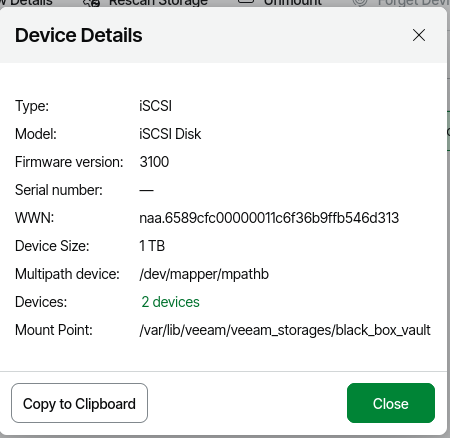Image resolution: width=450 pixels, height=438 pixels.
Task: Click the firmware version value 3100
Action: click(x=154, y=162)
